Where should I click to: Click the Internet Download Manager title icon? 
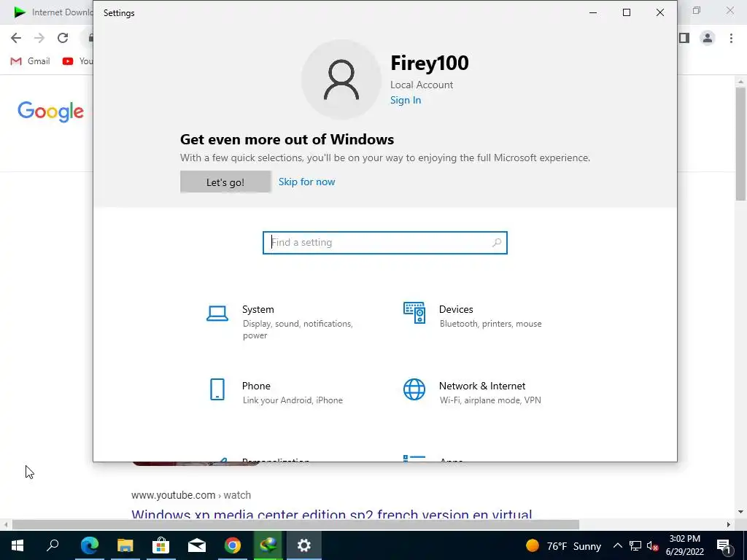20,12
